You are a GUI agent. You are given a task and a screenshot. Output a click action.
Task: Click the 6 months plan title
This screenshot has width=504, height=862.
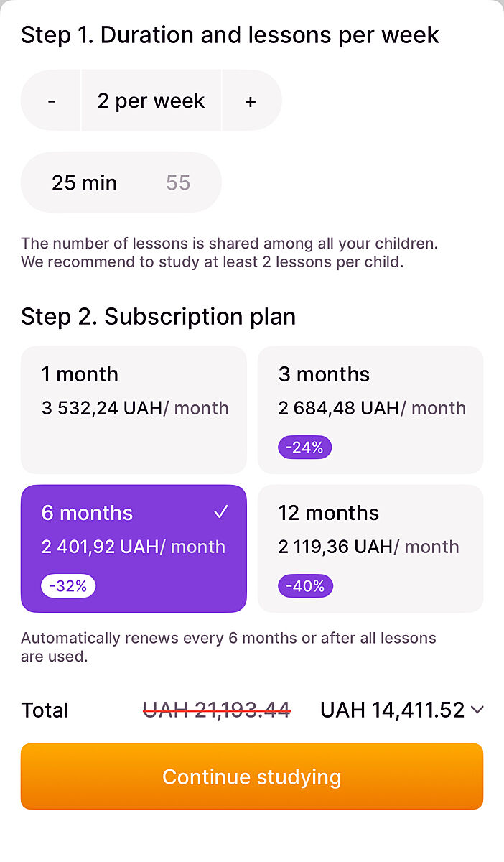pyautogui.click(x=87, y=513)
